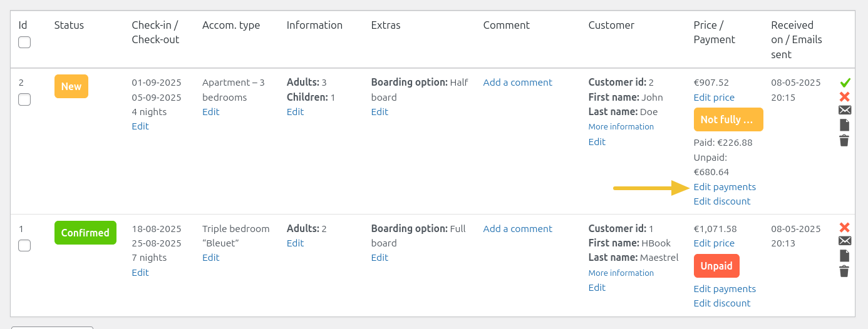Check the box for reservation 2

coord(24,99)
